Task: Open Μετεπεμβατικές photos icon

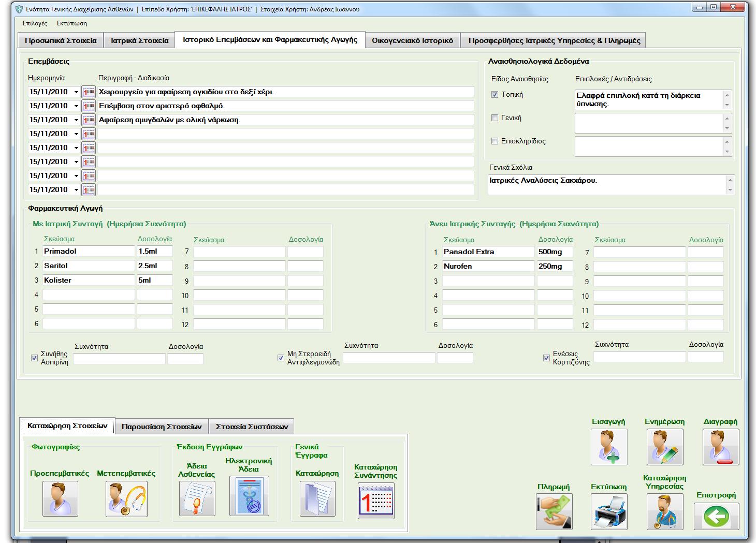Action: [126, 499]
